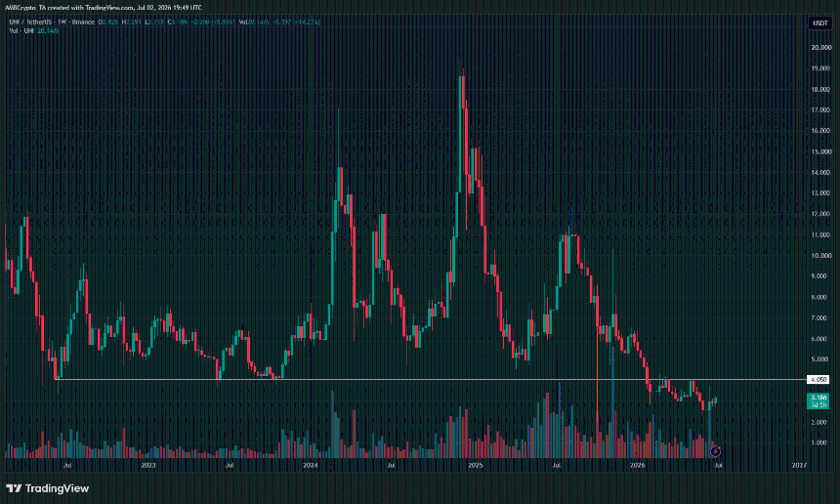
Task: Click the 19.000 price axis label
Action: coord(821,68)
